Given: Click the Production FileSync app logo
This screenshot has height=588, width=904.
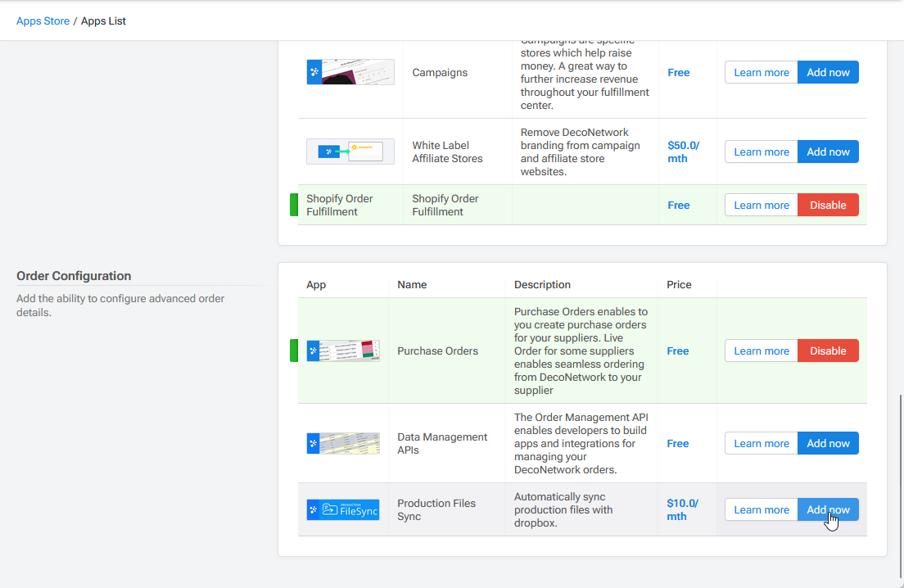Looking at the screenshot, I should click(343, 509).
